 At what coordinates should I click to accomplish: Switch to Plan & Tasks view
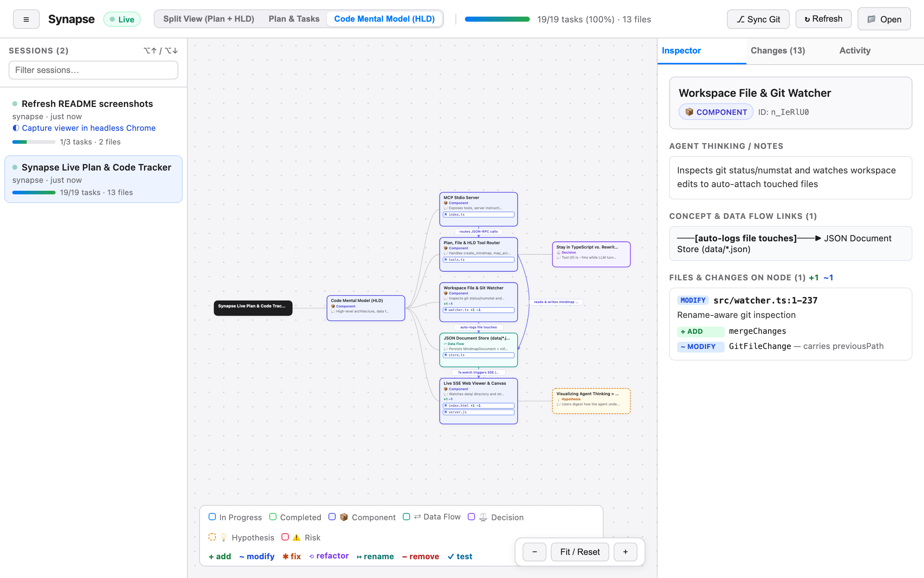click(x=294, y=19)
